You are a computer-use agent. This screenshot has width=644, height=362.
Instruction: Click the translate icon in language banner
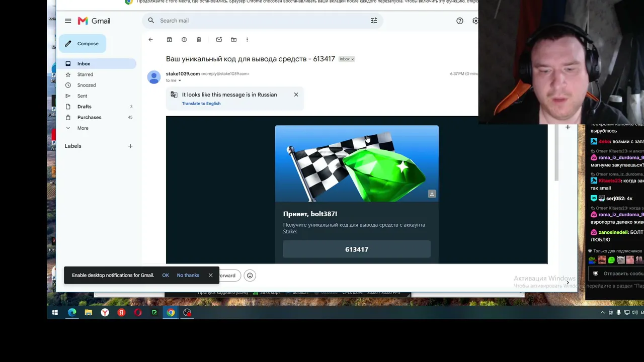click(x=174, y=95)
